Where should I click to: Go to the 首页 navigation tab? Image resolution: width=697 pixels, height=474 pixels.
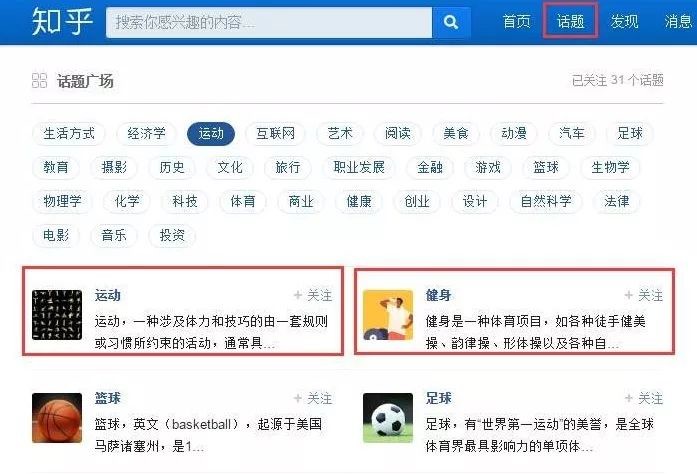(516, 21)
